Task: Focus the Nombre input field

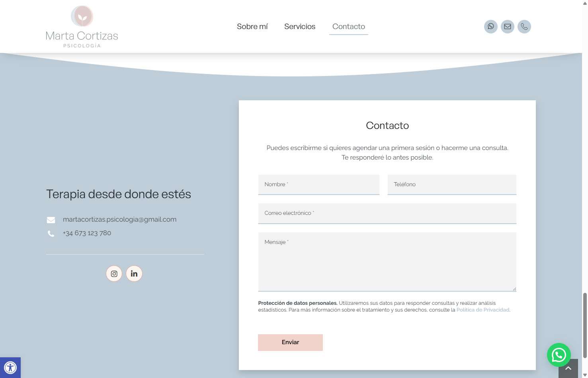Action: 318,185
